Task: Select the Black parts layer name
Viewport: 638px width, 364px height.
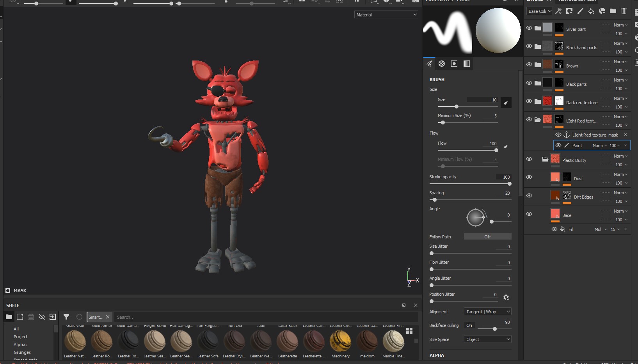Action: pos(576,84)
